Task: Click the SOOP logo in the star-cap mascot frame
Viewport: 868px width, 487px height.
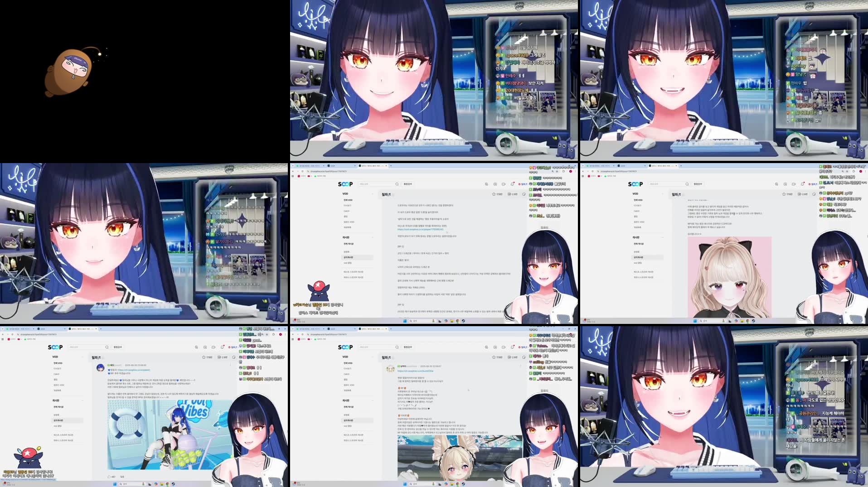Action: point(345,184)
